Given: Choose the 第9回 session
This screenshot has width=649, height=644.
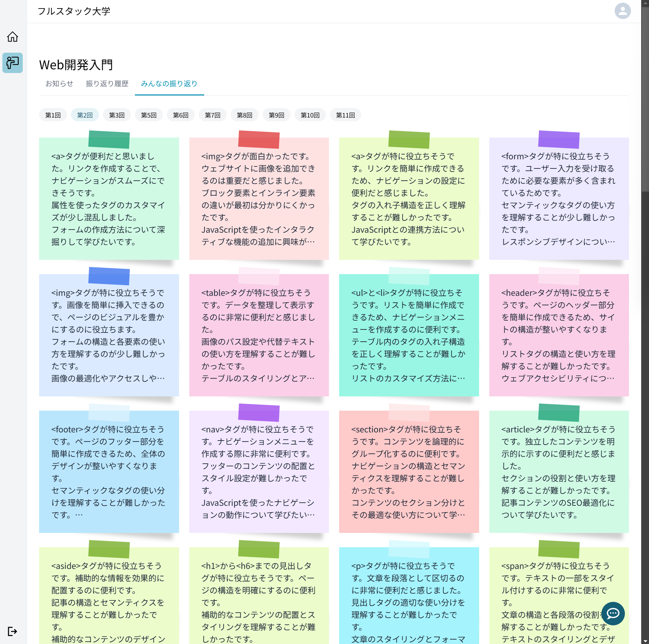Looking at the screenshot, I should 276,115.
